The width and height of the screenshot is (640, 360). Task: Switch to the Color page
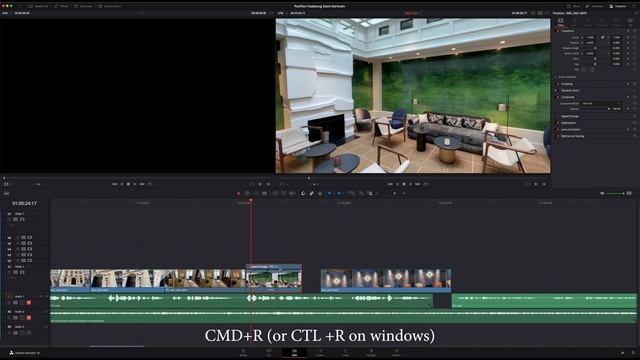point(345,352)
